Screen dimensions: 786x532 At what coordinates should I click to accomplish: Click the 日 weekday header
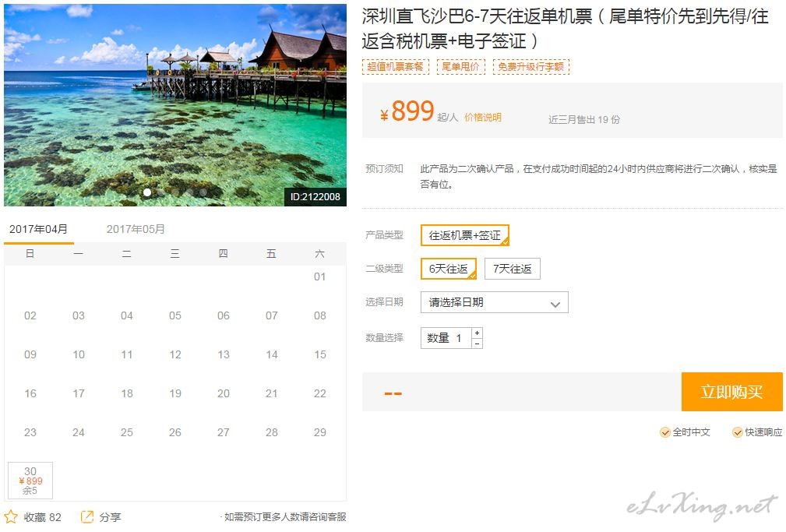(30, 254)
